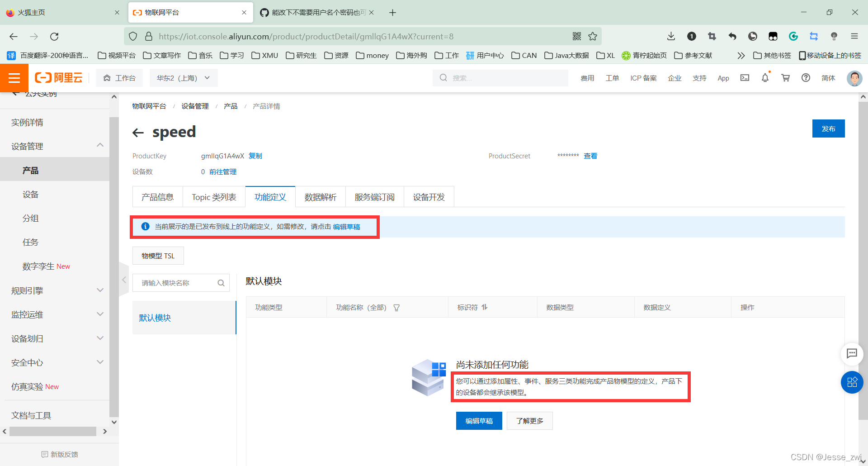The image size is (868, 466).
Task: Open the screenshot crop extension icon
Action: [x=712, y=36]
